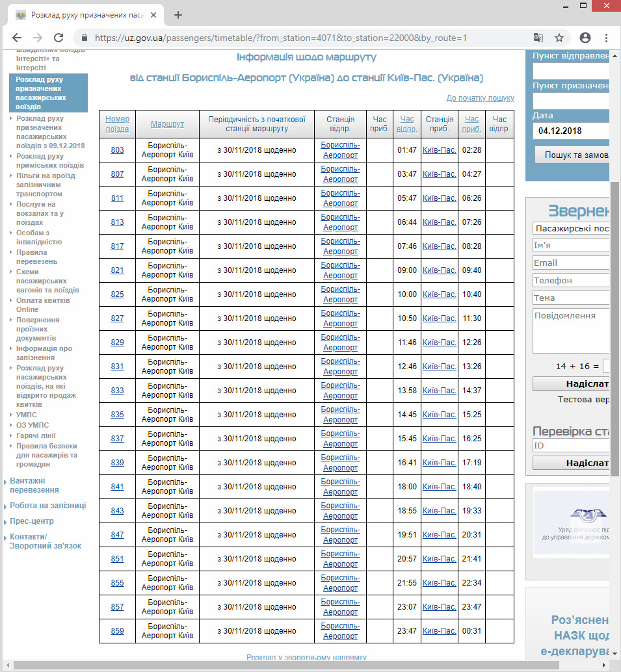
Task: Open sidebar item Інформація про запізнення
Action: tap(44, 353)
